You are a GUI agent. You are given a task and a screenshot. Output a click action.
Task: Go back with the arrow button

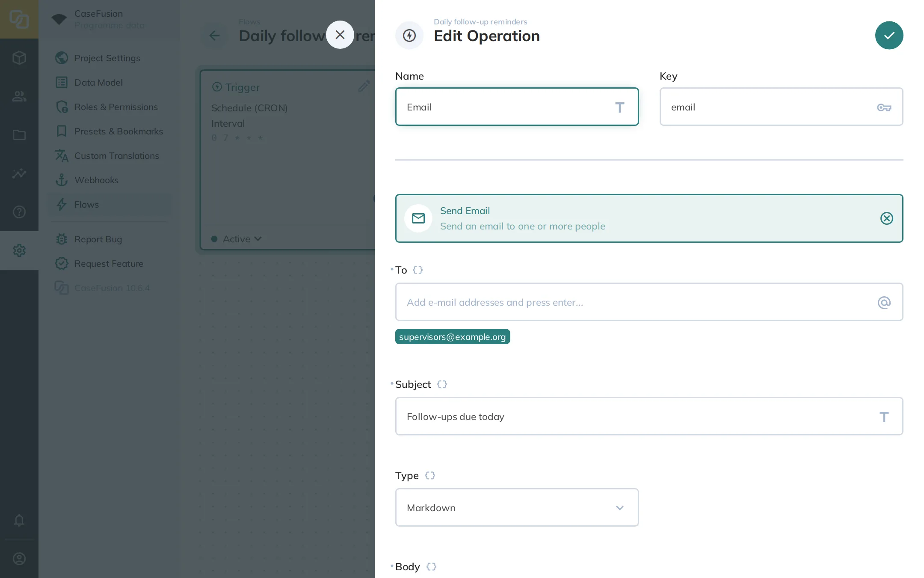[214, 36]
